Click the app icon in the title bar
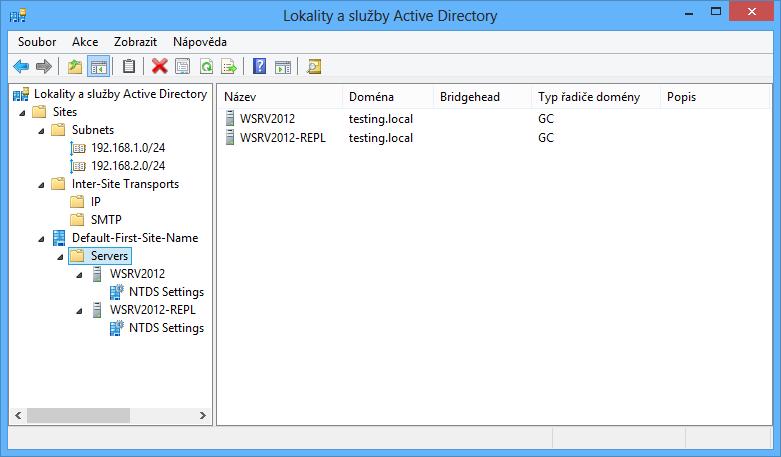Image resolution: width=781 pixels, height=457 pixels. click(18, 16)
